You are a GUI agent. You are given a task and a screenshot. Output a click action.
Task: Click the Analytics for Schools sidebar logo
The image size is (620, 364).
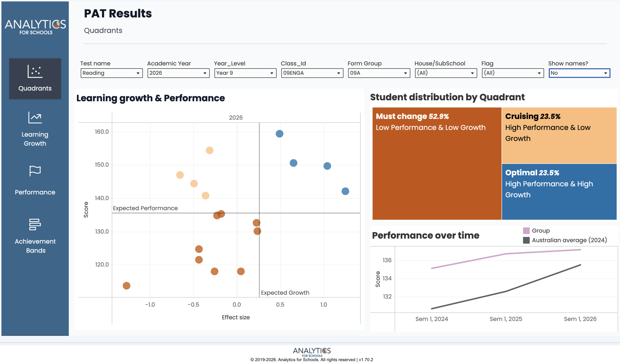click(35, 27)
